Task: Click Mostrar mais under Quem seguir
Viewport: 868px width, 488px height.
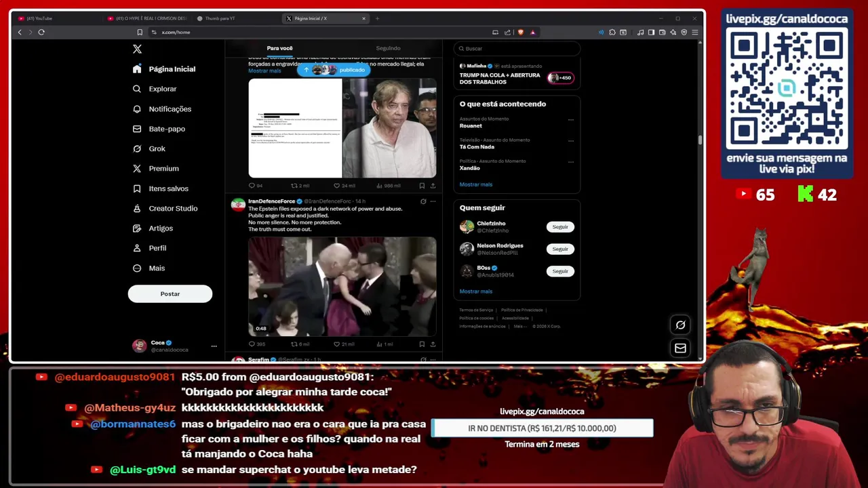Action: click(x=476, y=291)
